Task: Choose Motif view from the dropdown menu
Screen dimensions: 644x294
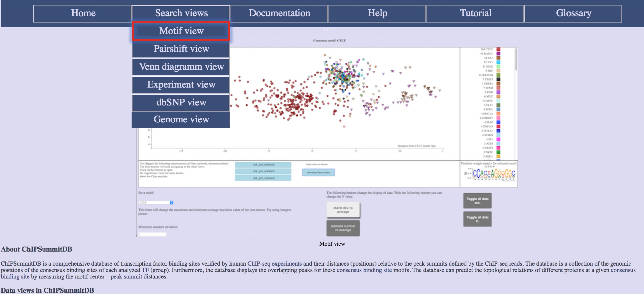Action: point(181,31)
